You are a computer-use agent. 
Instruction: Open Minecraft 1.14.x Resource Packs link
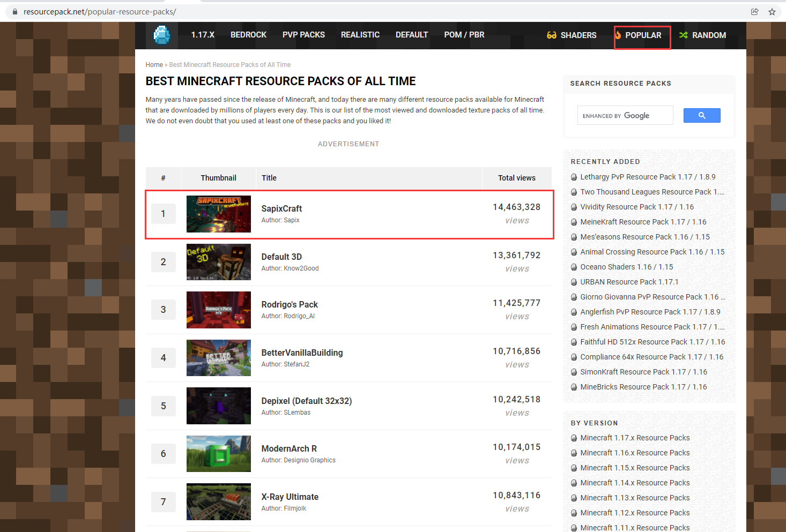point(635,483)
